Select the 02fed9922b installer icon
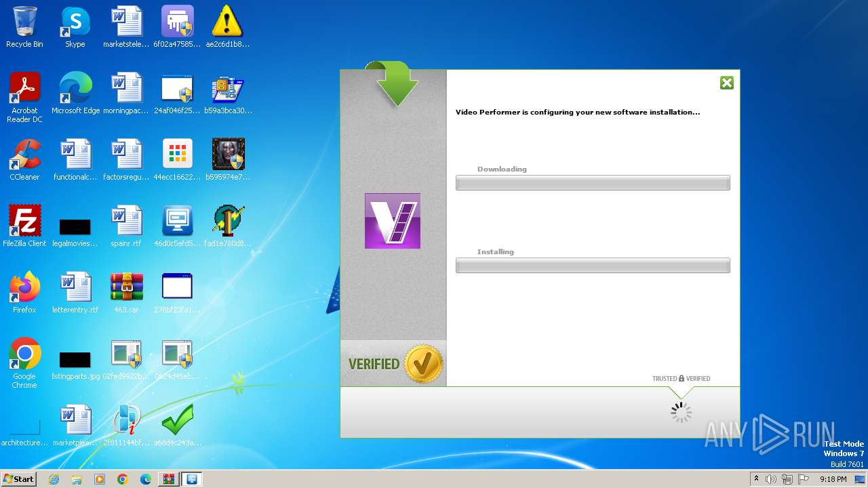The width and height of the screenshot is (868, 488). [x=126, y=359]
